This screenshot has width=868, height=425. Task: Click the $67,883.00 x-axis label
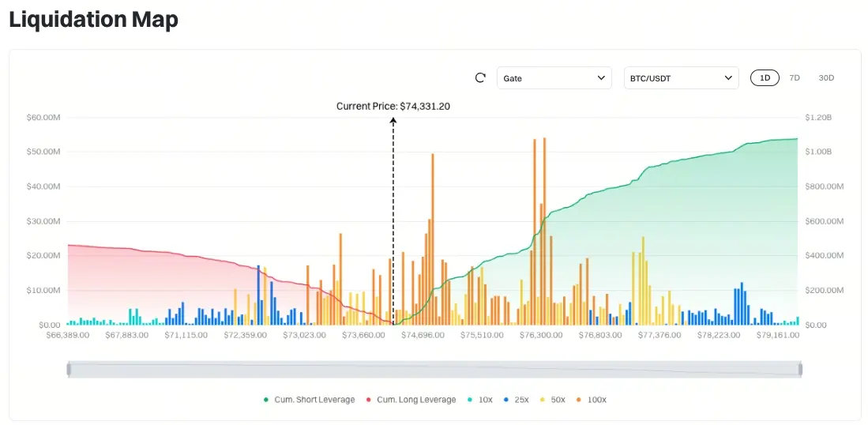pyautogui.click(x=127, y=336)
